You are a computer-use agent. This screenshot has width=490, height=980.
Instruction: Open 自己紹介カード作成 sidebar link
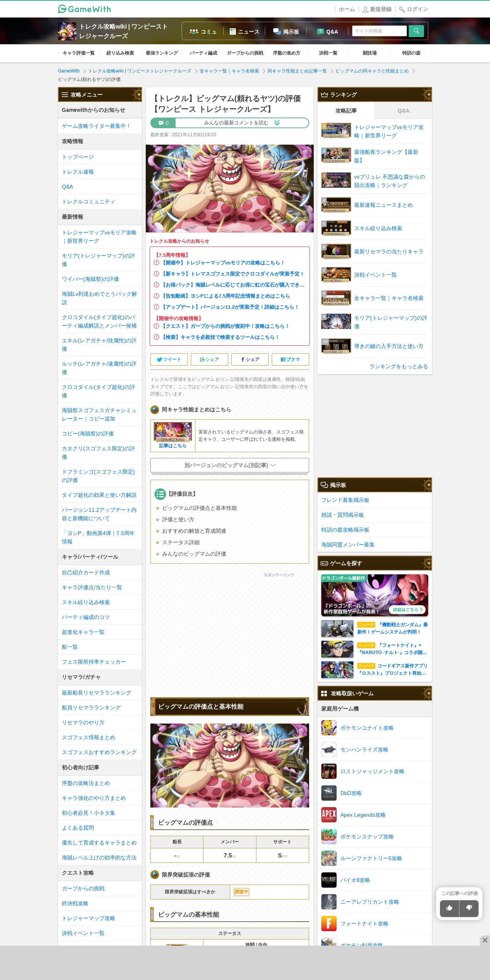pyautogui.click(x=86, y=572)
